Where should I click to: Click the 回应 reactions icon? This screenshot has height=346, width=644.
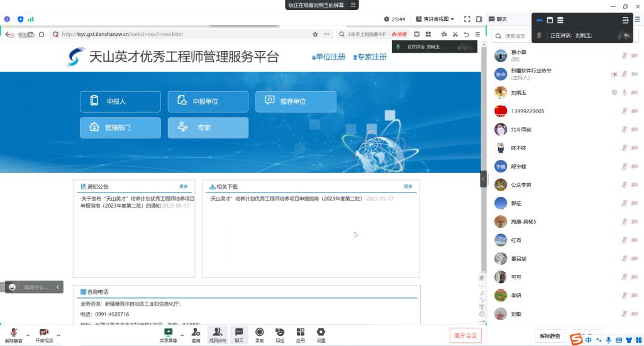pyautogui.click(x=280, y=332)
